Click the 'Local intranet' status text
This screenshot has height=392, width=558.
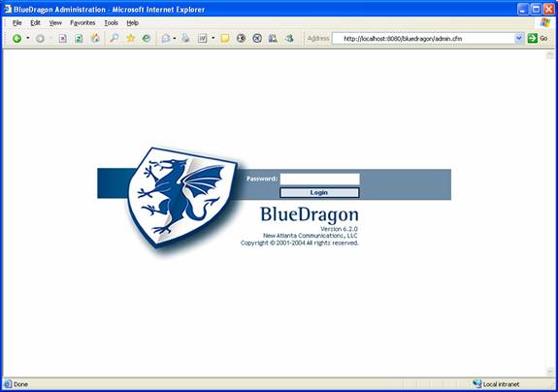pyautogui.click(x=501, y=384)
